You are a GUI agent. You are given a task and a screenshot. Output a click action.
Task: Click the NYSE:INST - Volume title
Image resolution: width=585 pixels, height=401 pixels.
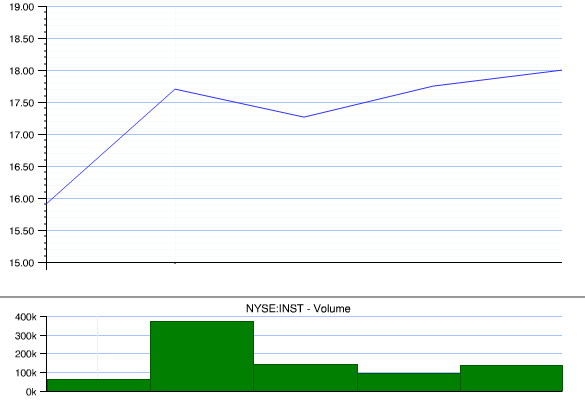tap(298, 308)
